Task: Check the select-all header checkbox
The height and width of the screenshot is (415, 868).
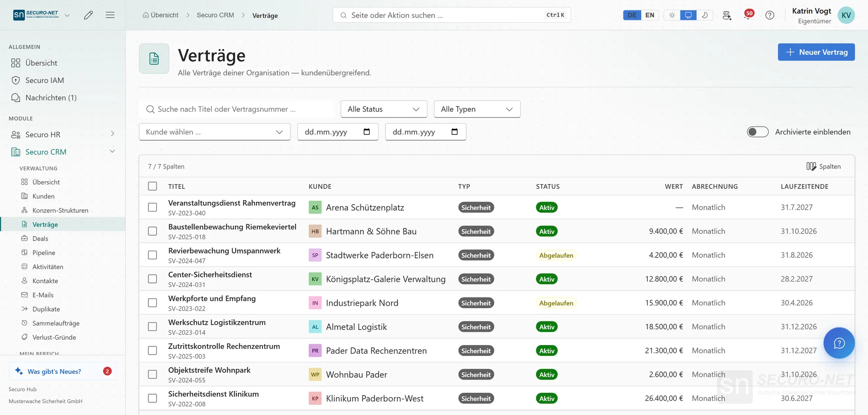Action: pyautogui.click(x=153, y=186)
